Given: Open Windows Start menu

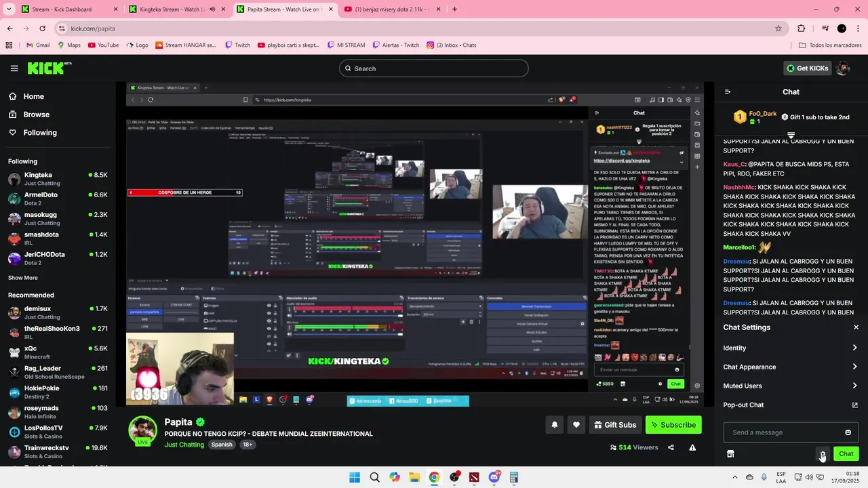Looking at the screenshot, I should [355, 477].
